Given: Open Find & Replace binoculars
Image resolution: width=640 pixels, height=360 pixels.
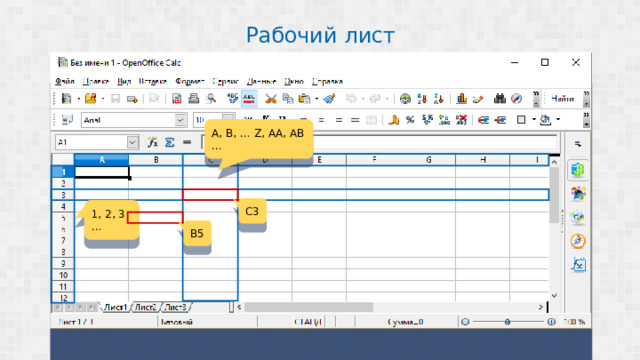Looking at the screenshot, I should click(500, 98).
